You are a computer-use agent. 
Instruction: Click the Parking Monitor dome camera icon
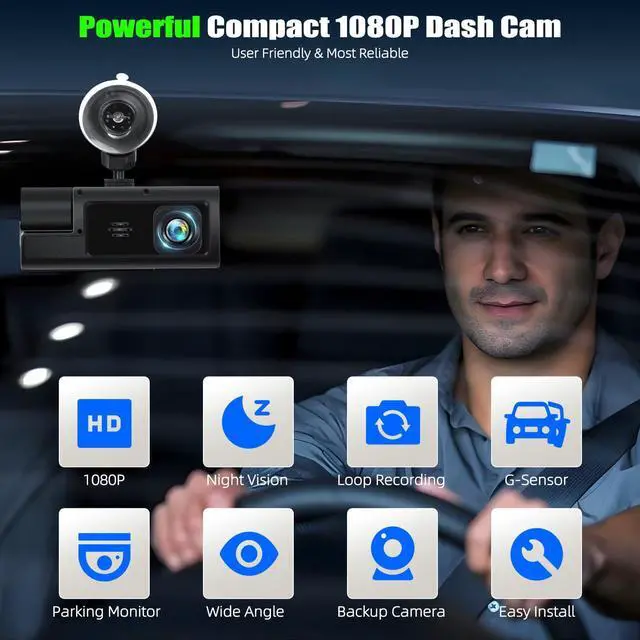tap(104, 553)
